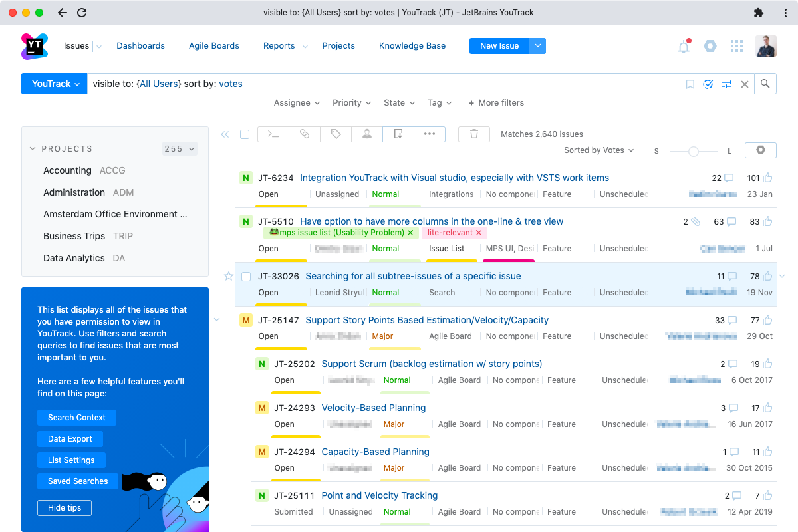The width and height of the screenshot is (798, 532).
Task: Remove the lite-relevant tag
Action: click(479, 233)
